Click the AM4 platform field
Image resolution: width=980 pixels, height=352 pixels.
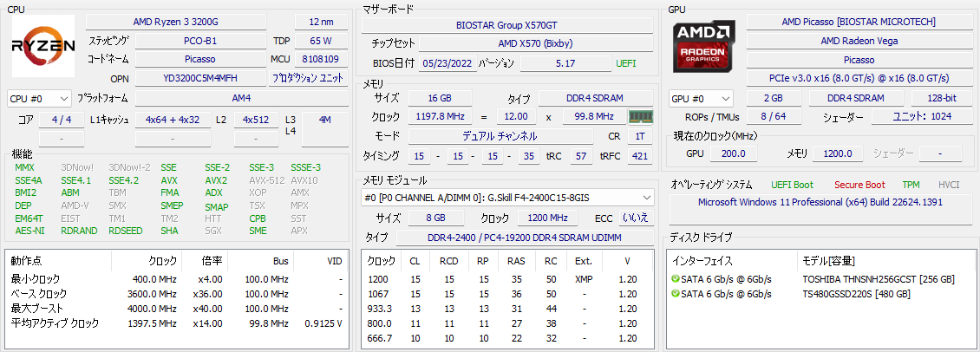coord(242,98)
